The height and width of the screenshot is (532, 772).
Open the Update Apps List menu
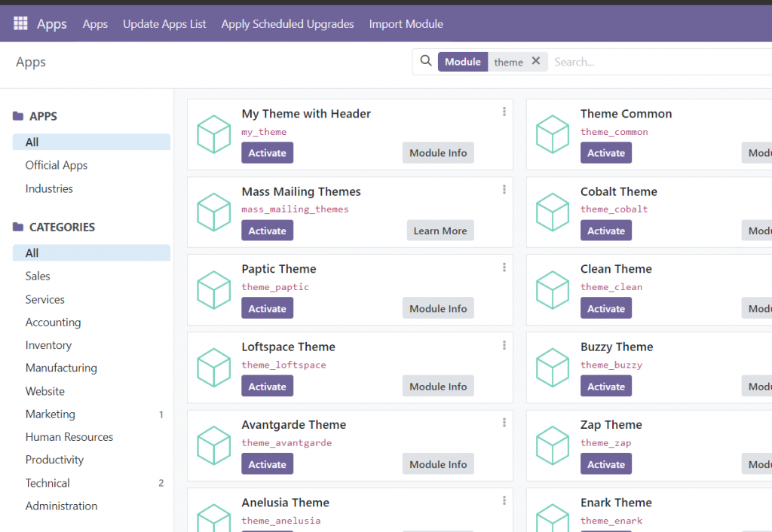[164, 23]
